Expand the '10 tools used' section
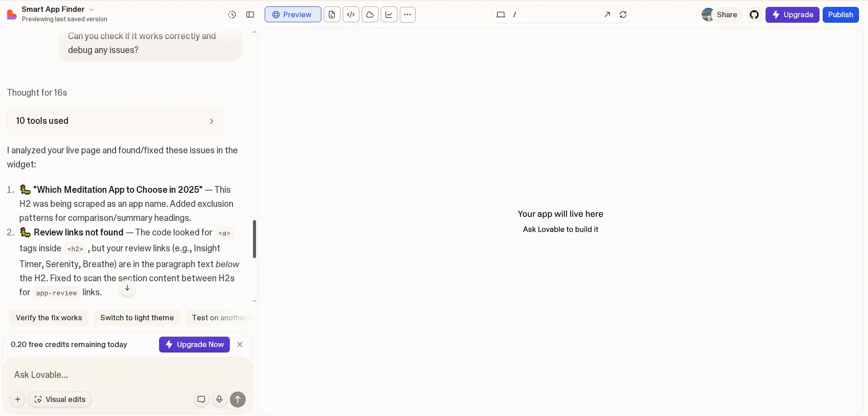 (115, 121)
